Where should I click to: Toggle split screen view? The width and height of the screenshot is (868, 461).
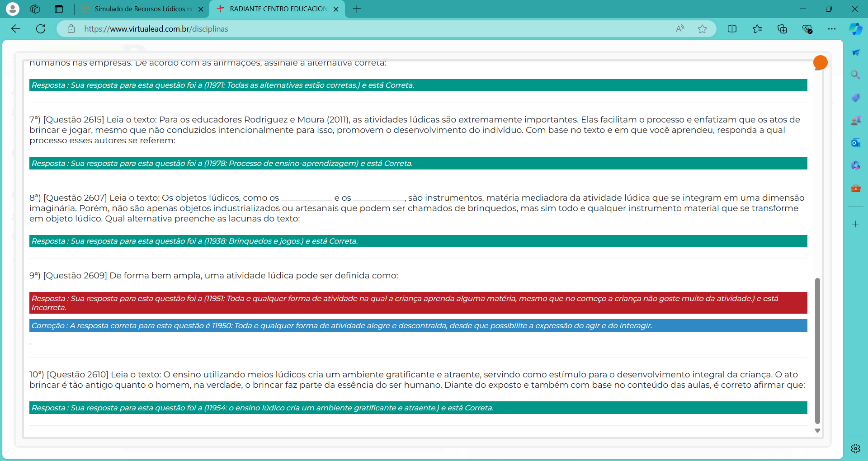tap(732, 29)
